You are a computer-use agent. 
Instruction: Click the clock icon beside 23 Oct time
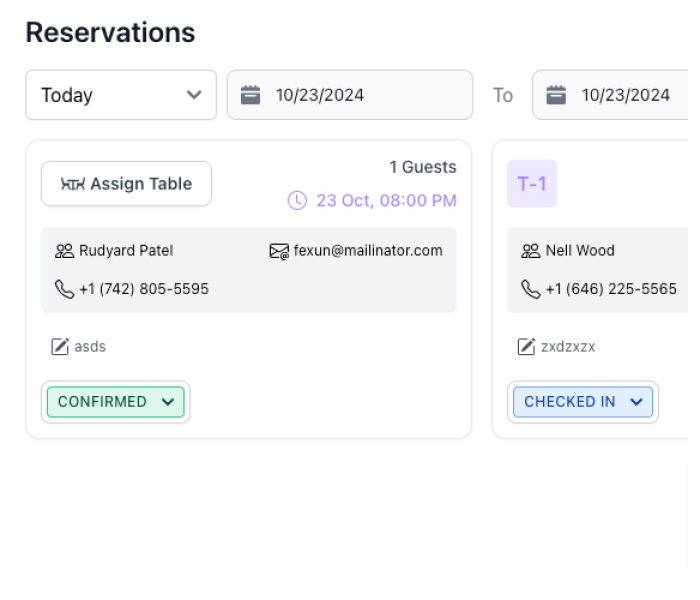click(297, 200)
